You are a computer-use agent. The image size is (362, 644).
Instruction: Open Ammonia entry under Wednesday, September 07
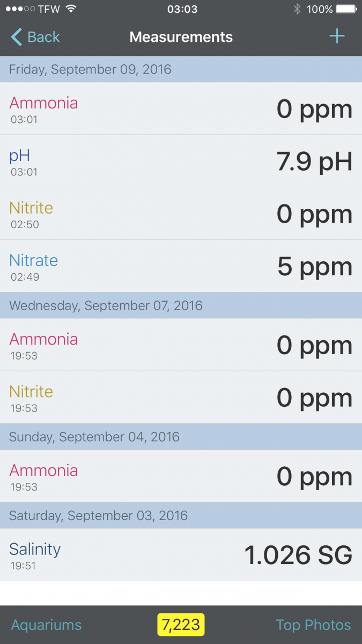point(181,345)
